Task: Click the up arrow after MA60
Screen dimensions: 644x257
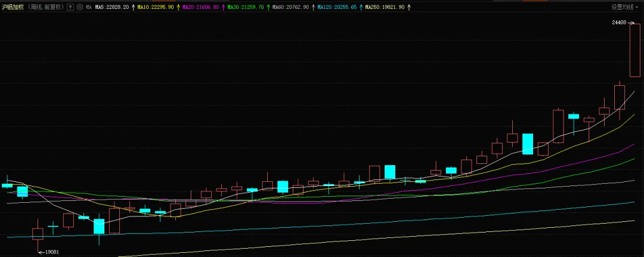Action: click(314, 7)
